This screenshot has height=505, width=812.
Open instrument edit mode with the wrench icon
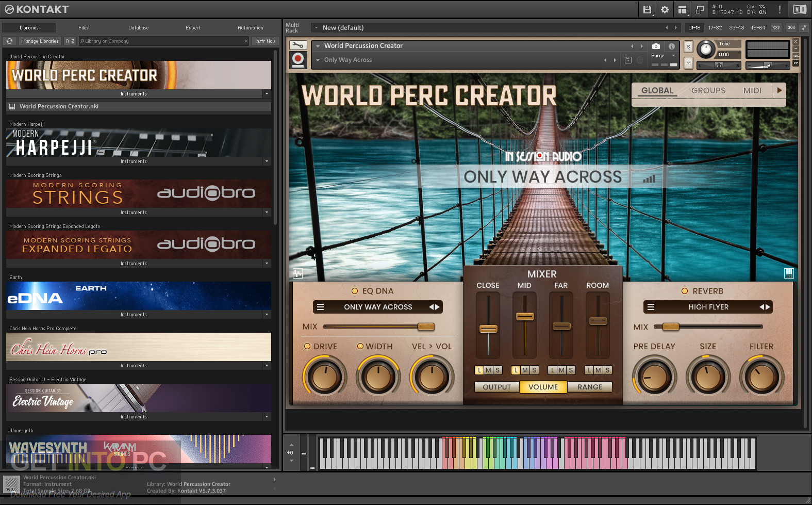click(x=298, y=45)
